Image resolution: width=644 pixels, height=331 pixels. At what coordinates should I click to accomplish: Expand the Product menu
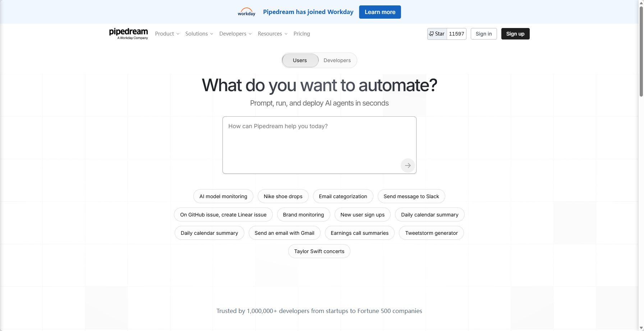click(167, 34)
